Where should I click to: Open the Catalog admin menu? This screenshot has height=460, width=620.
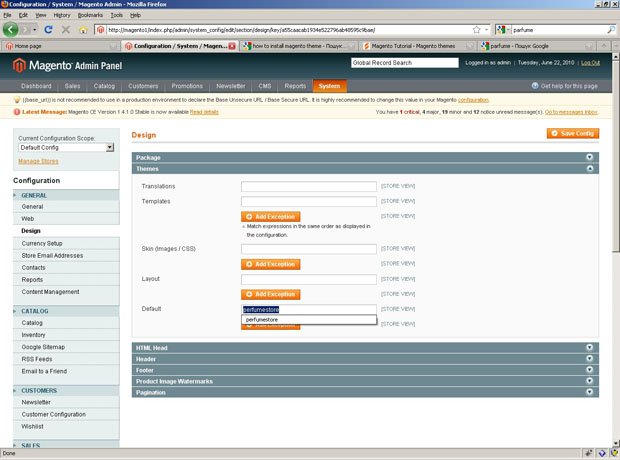(104, 86)
